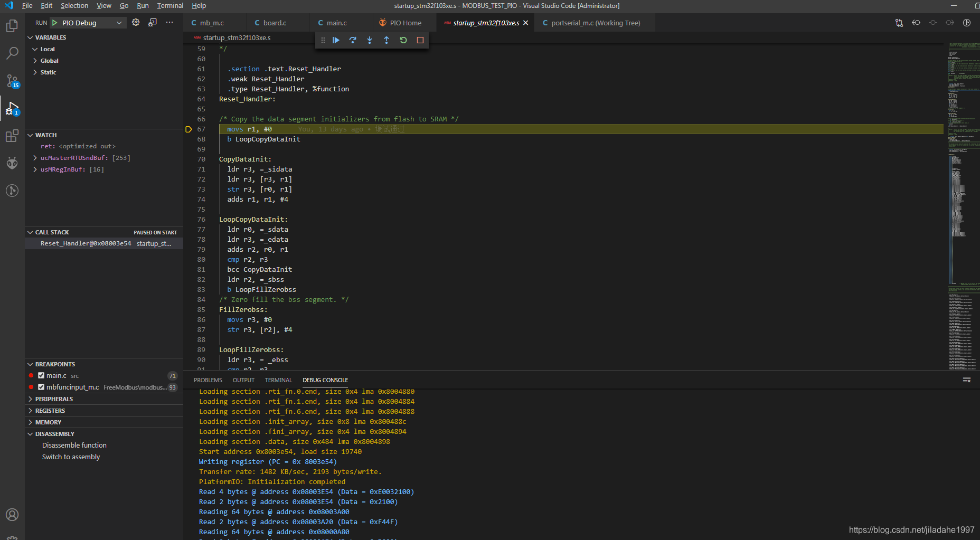Click Step Into in the debug toolbar
980x540 pixels.
click(370, 40)
